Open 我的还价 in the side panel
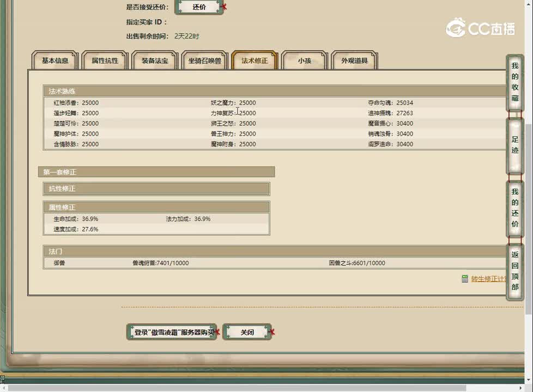This screenshot has height=392, width=533. 514,208
